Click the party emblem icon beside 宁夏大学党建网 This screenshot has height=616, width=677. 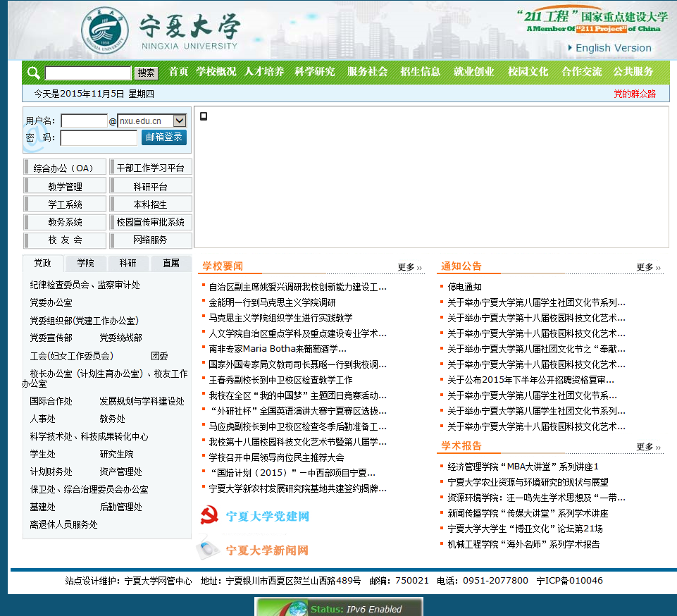209,515
